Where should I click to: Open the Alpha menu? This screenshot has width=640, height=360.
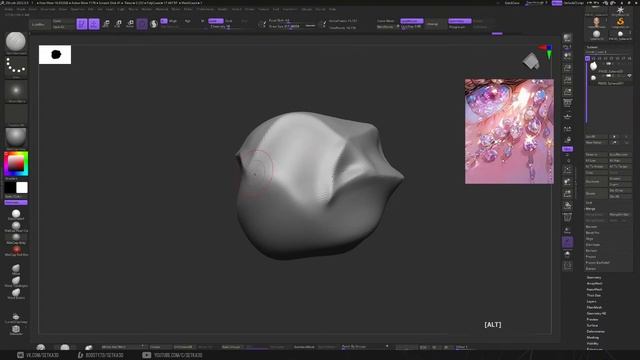coord(9,9)
